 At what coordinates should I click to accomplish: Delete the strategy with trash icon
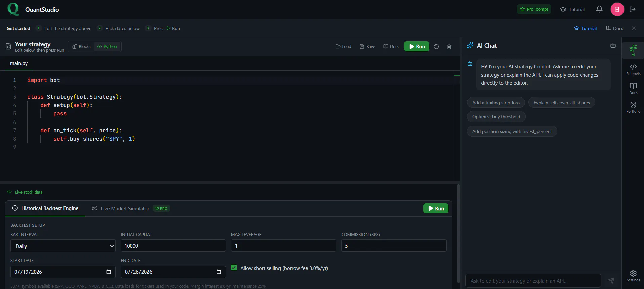point(449,46)
